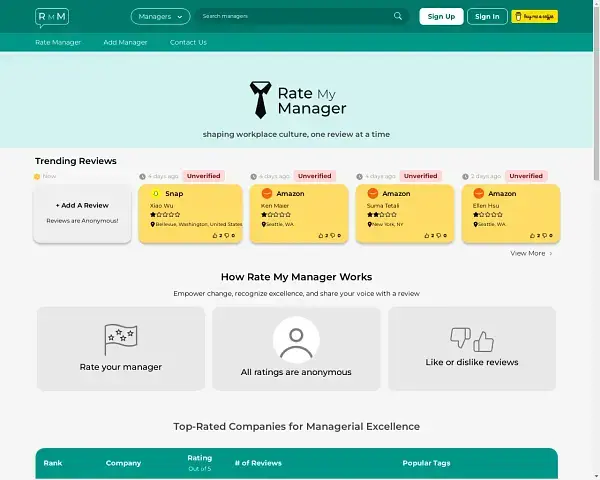Screen dimensions: 600x480
Task: Click the black tie Rate My Manager logo
Action: [x=260, y=101]
